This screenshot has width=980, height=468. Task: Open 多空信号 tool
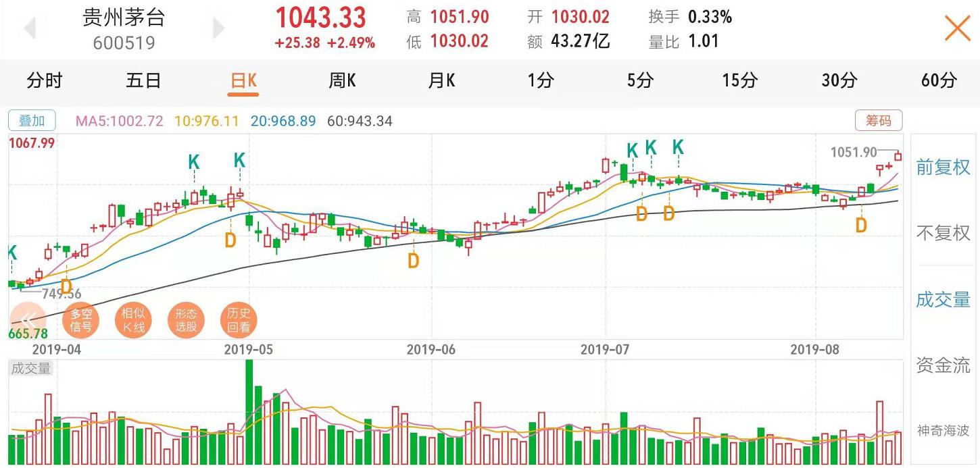81,320
